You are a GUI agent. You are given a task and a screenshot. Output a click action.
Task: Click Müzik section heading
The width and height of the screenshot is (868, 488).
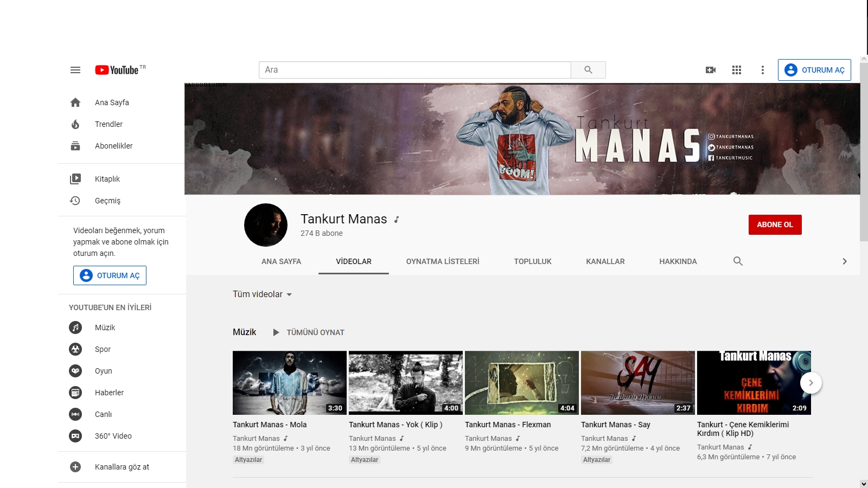click(x=245, y=332)
